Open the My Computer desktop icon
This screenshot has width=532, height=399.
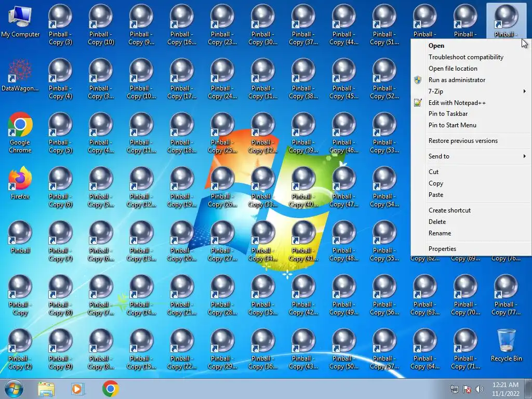20,21
